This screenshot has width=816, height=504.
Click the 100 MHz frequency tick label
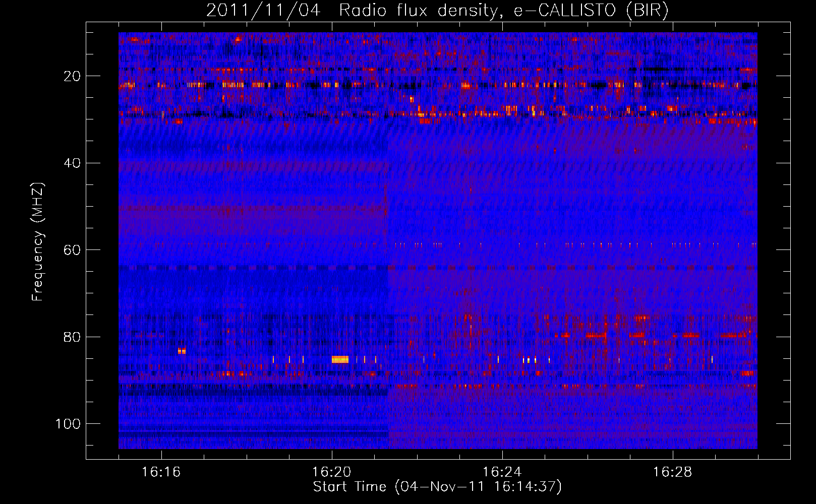tap(69, 424)
